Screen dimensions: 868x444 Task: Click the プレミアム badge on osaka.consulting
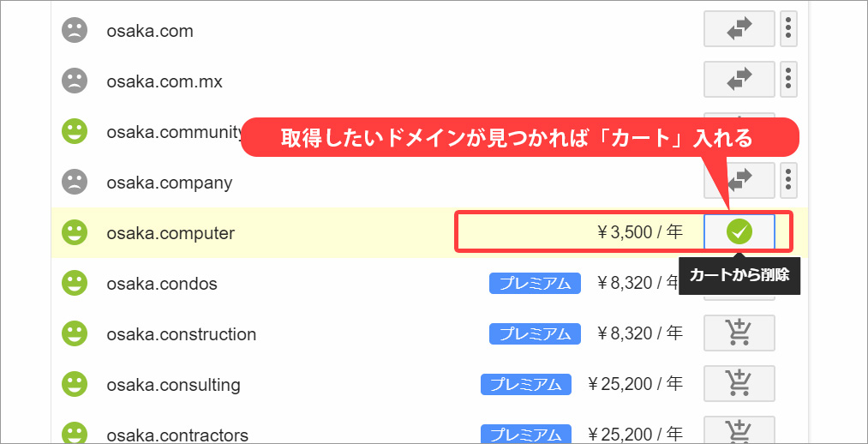tap(526, 384)
